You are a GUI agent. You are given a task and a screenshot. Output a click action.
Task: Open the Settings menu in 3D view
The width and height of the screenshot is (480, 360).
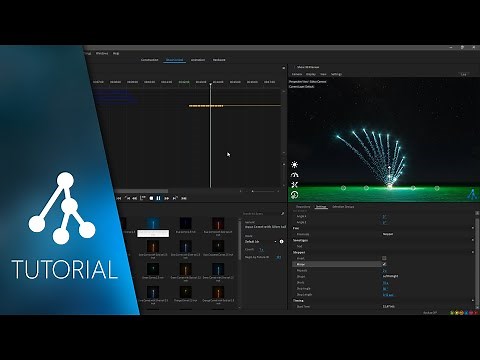(336, 74)
